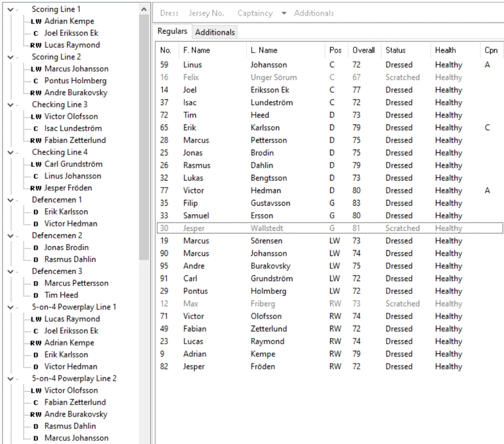Select RW Jesper Fröden in Checking Line 4
Image resolution: width=504 pixels, height=444 pixels.
[x=68, y=188]
